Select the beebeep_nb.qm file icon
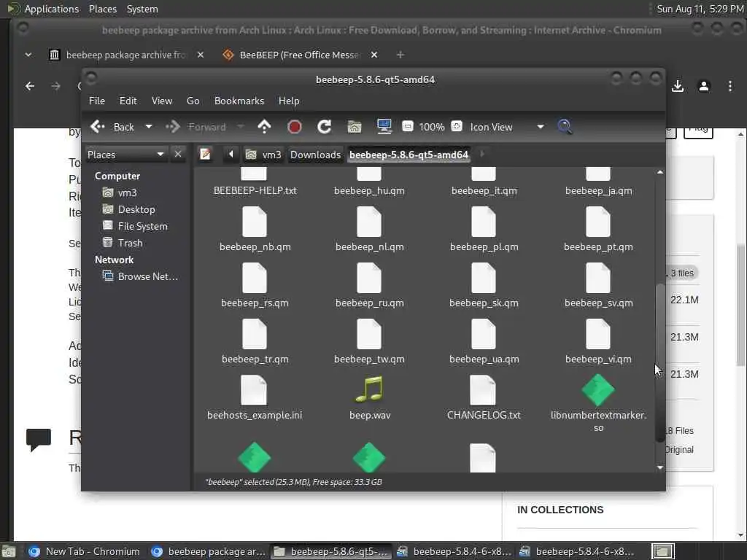Image resolution: width=747 pixels, height=560 pixels. coord(255,222)
